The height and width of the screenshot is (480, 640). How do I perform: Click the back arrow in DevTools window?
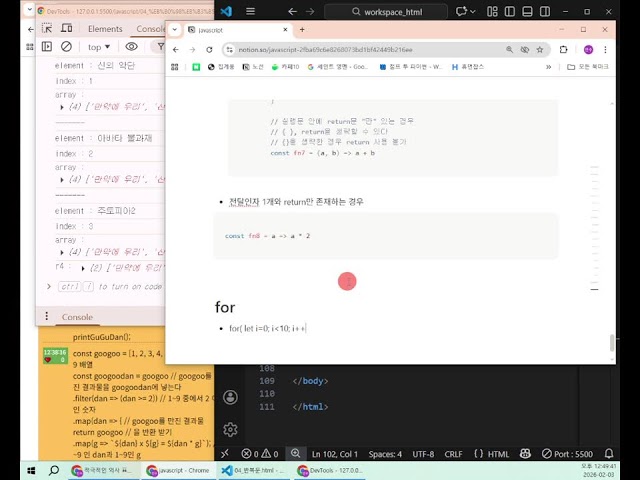click(x=31, y=29)
